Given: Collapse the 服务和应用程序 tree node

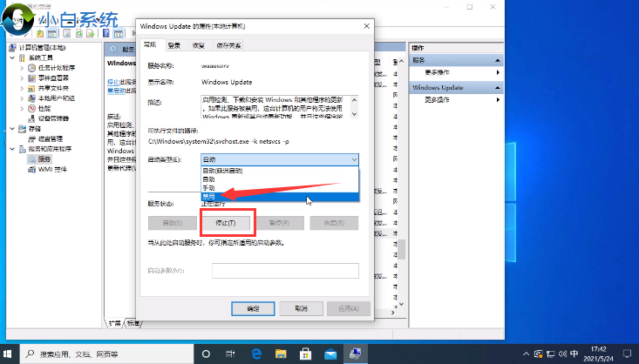Looking at the screenshot, I should coord(12,149).
